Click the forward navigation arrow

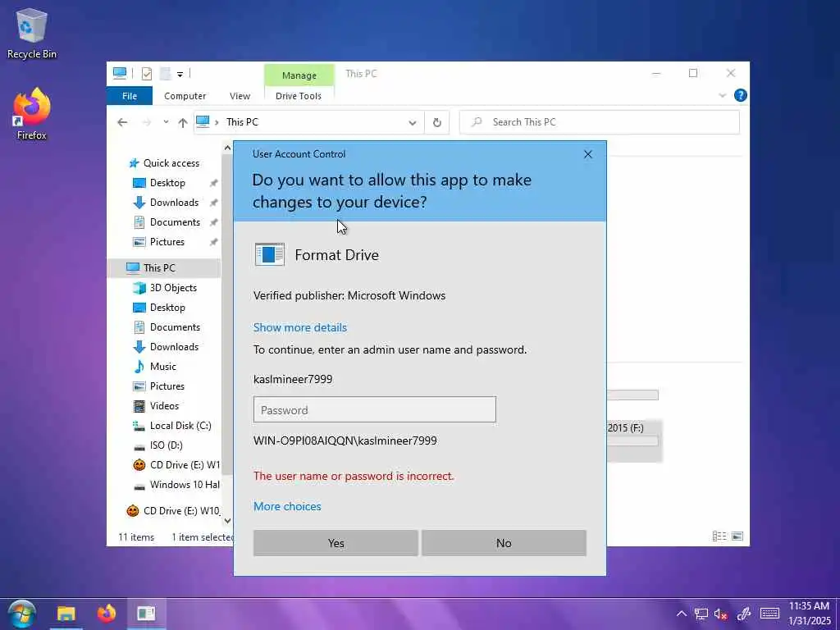[146, 123]
